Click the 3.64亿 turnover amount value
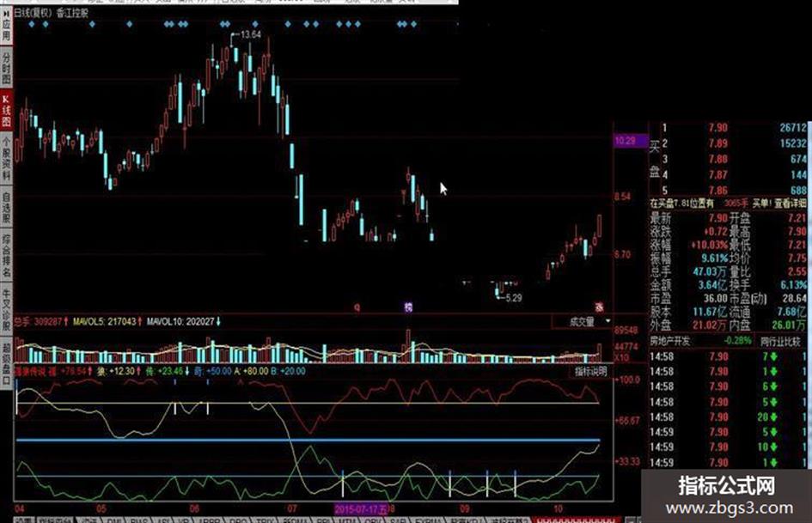Viewport: 812px width, 523px height. click(712, 285)
